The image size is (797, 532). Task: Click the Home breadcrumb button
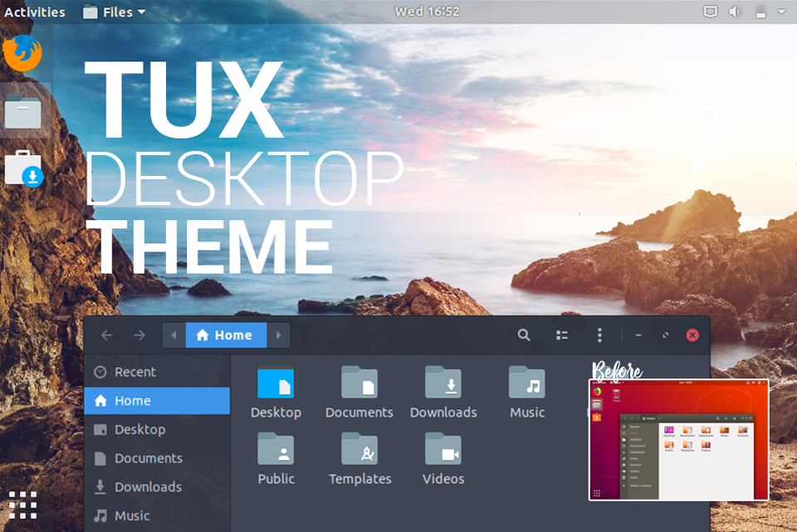pos(226,334)
